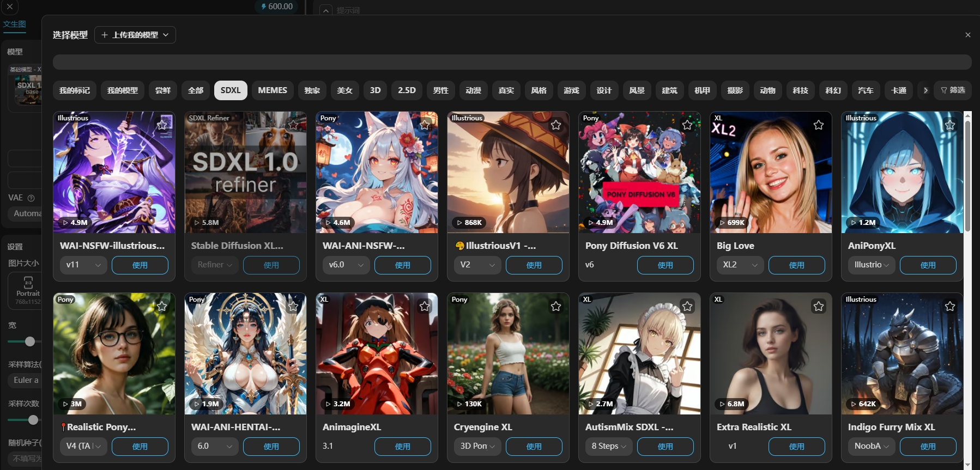Favorite Extra Realistic XL star icon
The height and width of the screenshot is (470, 980).
819,306
